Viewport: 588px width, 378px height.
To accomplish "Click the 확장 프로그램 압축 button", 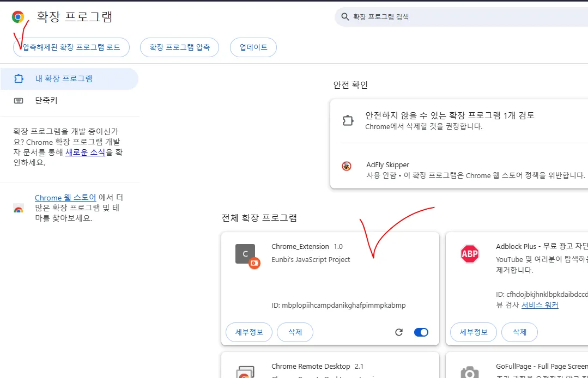I will [180, 47].
